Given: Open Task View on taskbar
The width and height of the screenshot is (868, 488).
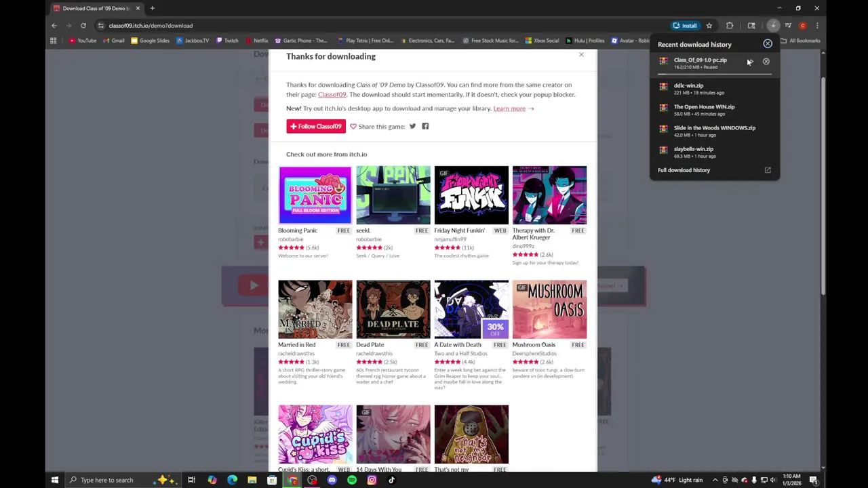Looking at the screenshot, I should coord(192,480).
